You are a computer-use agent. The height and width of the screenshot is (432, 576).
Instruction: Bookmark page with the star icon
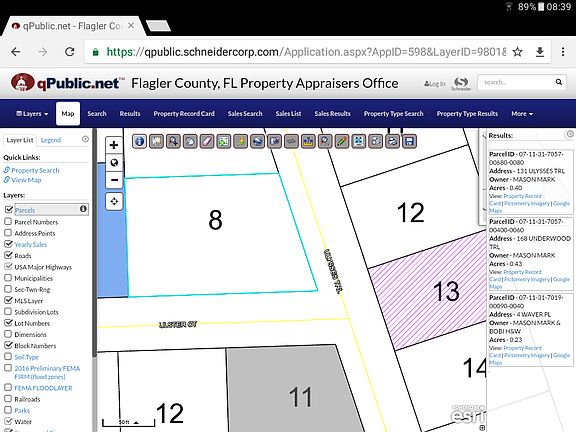coord(518,52)
